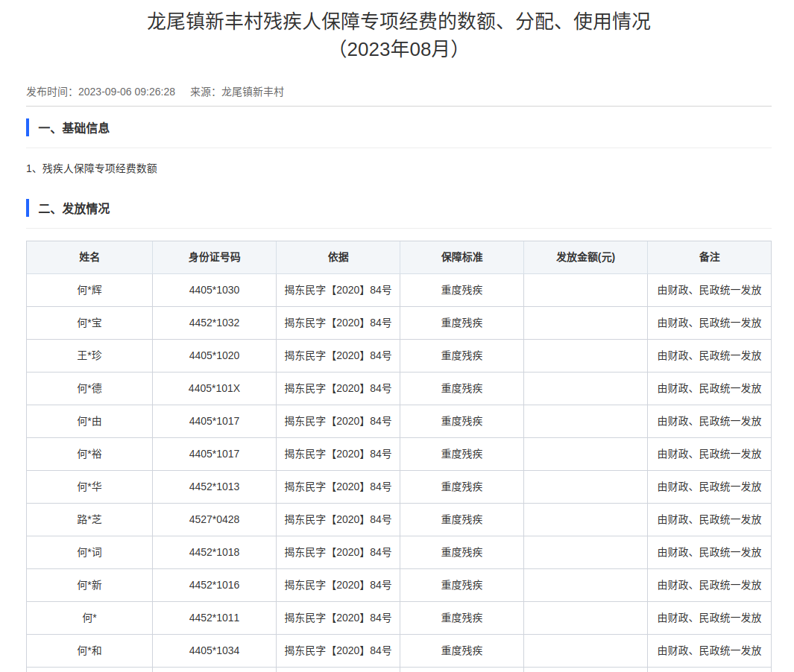The height and width of the screenshot is (672, 794).
Task: Select the name cell 何*词
Action: click(x=89, y=553)
